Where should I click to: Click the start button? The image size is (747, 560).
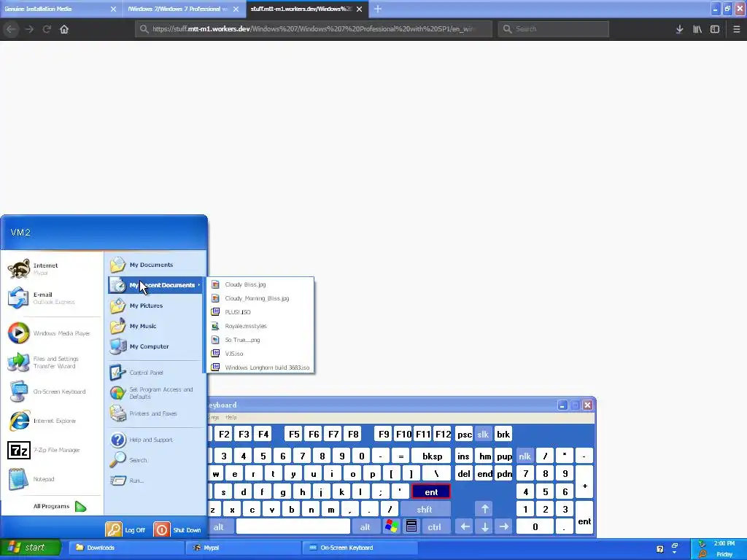pos(31,548)
